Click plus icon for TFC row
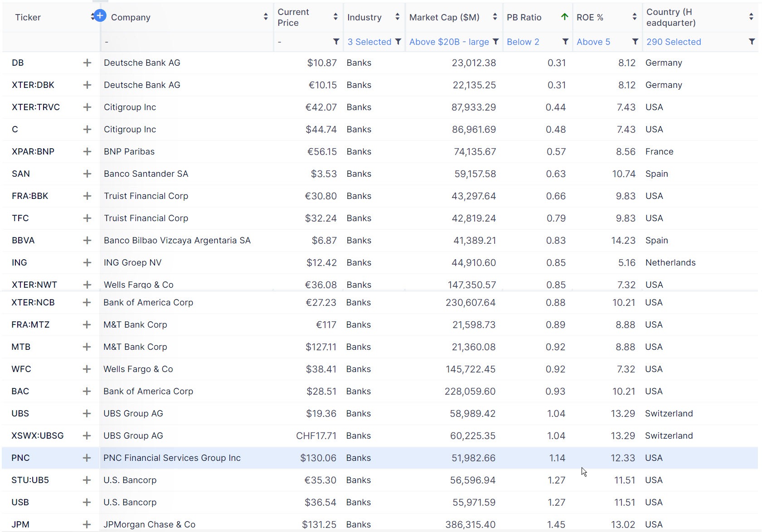 (x=87, y=218)
